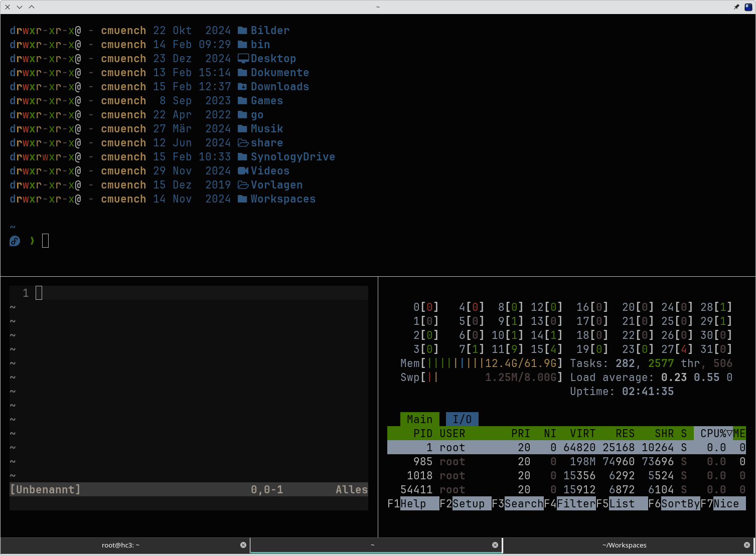The width and height of the screenshot is (756, 556).
Task: Click the open folder icon beside Vorlagen
Action: [243, 185]
